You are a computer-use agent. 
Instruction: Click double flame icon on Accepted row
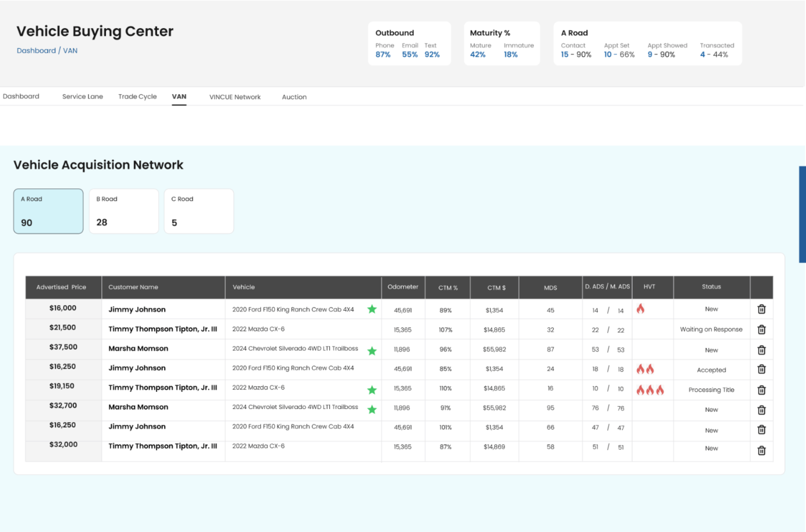(x=645, y=369)
